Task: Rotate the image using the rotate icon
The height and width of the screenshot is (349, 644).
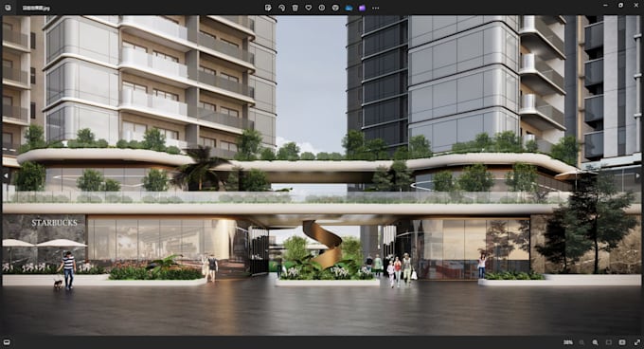Action: (281, 8)
